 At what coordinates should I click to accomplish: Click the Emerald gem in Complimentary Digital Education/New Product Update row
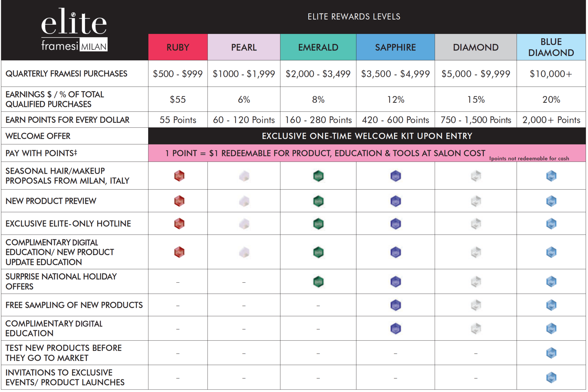pos(318,252)
